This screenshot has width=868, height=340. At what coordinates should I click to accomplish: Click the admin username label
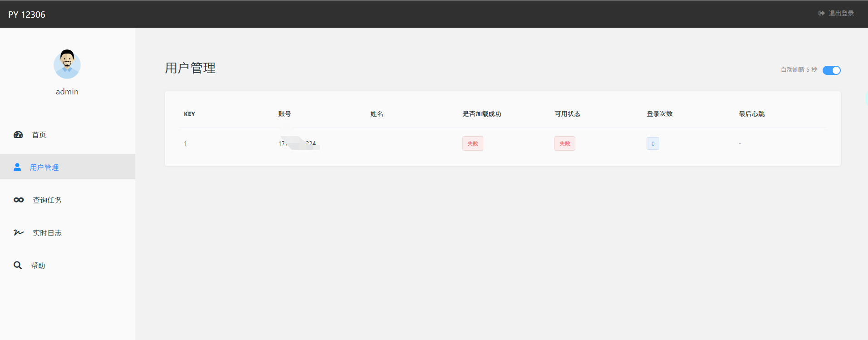pyautogui.click(x=67, y=92)
